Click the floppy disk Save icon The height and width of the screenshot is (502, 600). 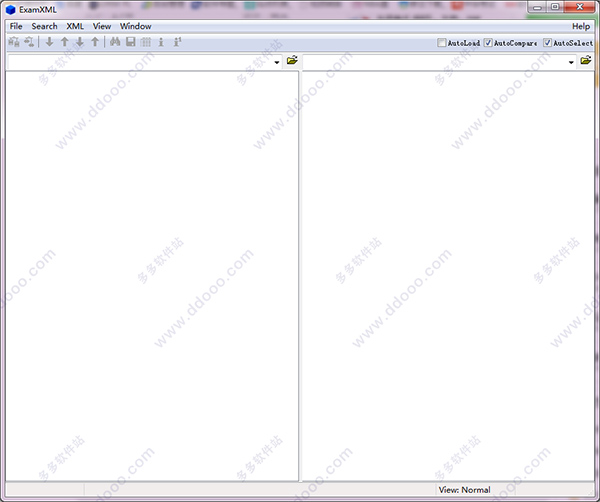click(130, 42)
